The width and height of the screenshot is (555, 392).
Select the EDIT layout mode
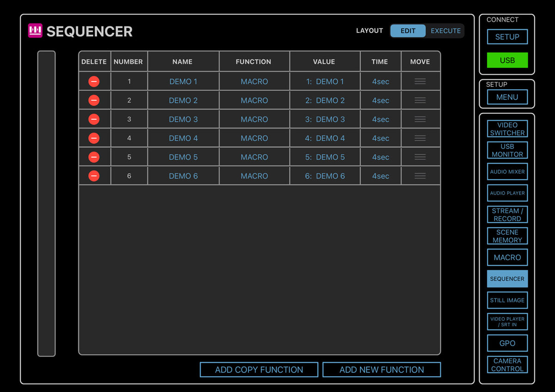408,31
